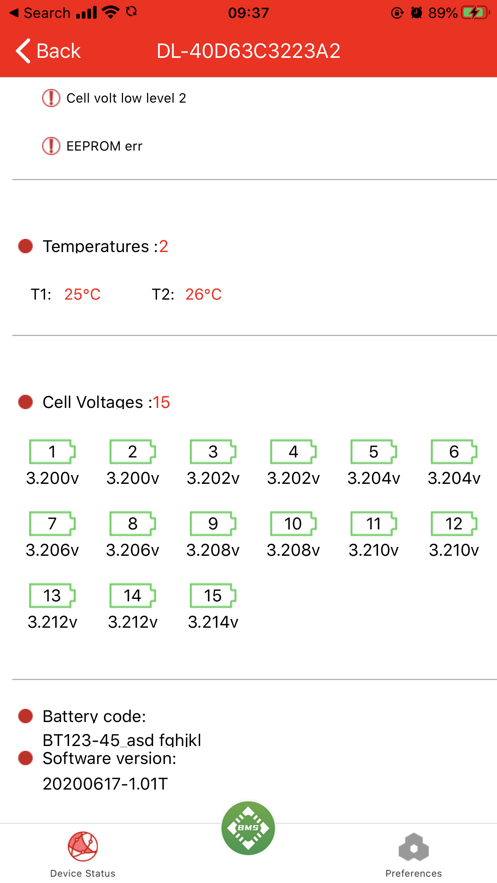Image resolution: width=497 pixels, height=883 pixels.
Task: Open the central green BMS chip icon
Action: [248, 828]
